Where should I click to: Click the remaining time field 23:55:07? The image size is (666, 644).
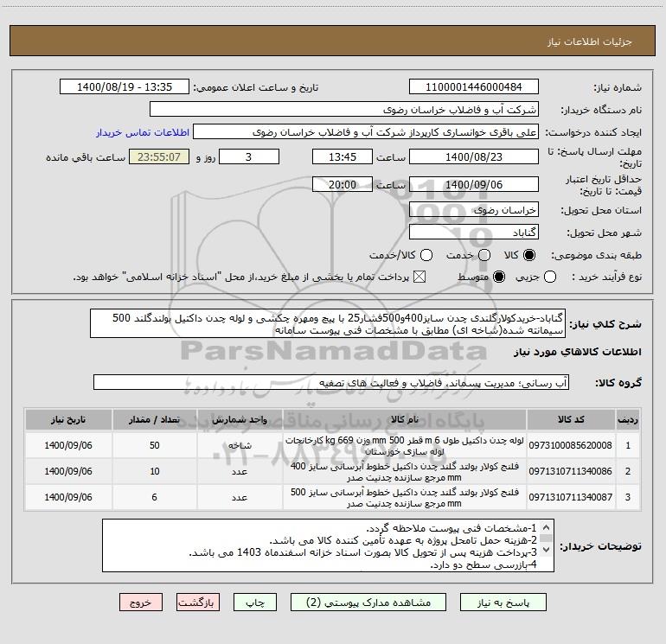[x=159, y=156]
